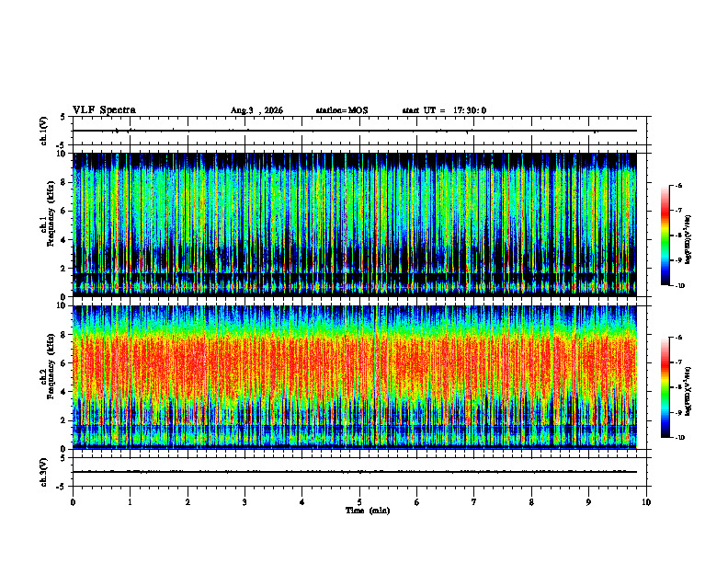Click inside the ch.2 spectrogram panel
728x563 pixels.
point(355,377)
